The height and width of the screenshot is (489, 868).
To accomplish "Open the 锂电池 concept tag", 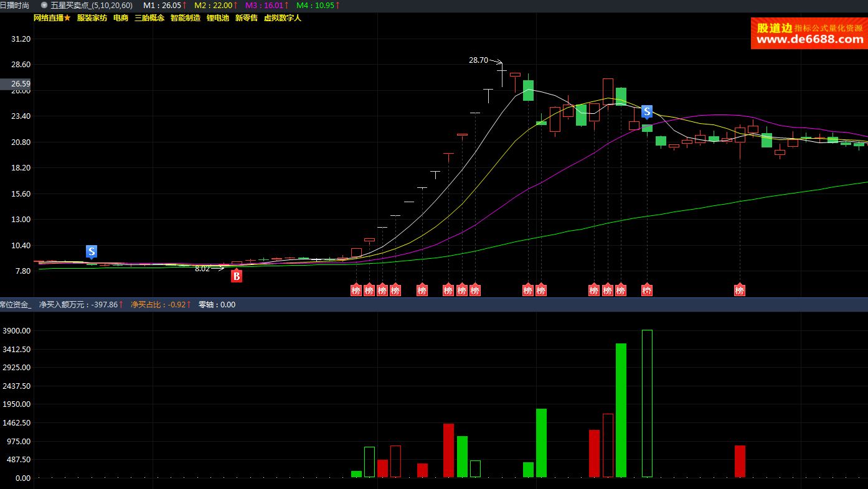I will 218,18.
